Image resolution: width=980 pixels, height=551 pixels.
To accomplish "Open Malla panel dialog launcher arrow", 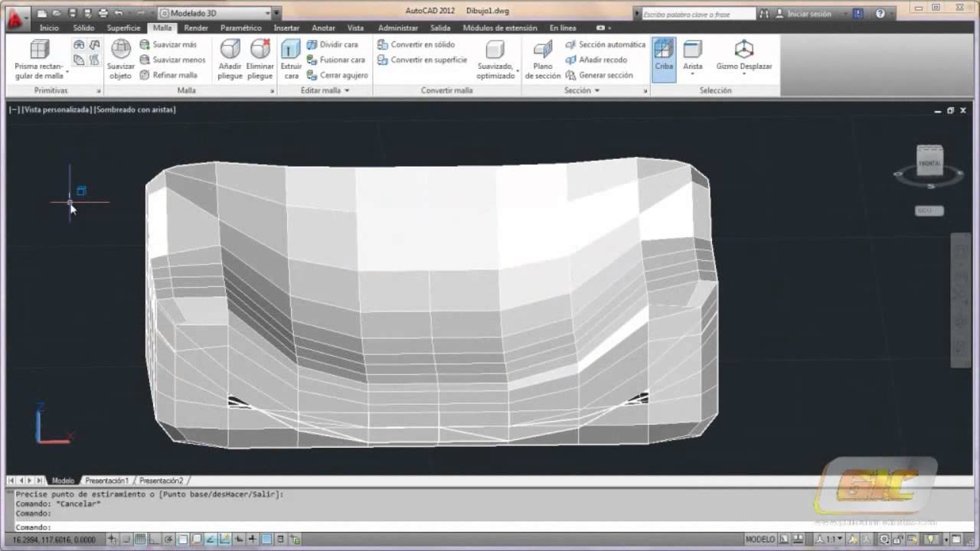I will coord(273,91).
